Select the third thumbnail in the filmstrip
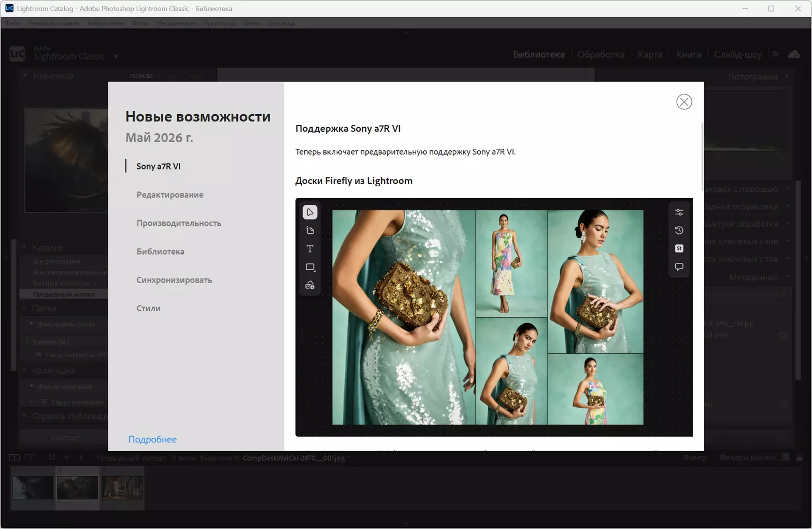Screen dimensions: 812x529 point(122,488)
